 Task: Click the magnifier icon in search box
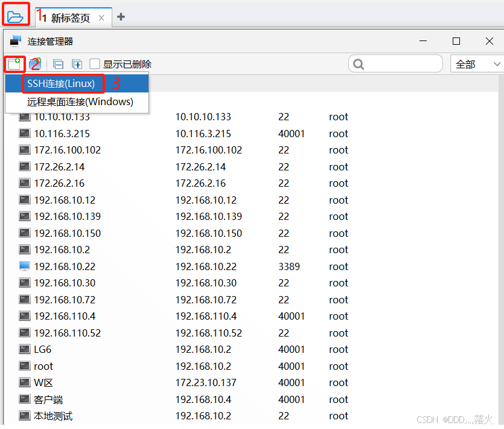coord(359,63)
